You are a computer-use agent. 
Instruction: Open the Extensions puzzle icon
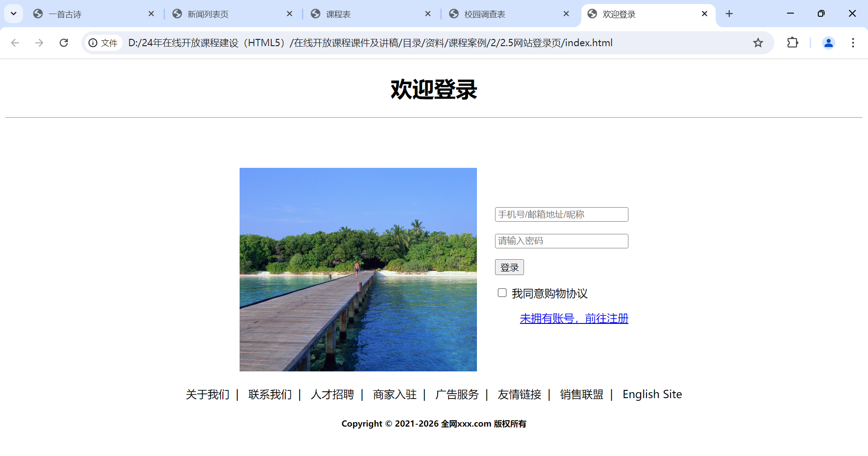(793, 43)
